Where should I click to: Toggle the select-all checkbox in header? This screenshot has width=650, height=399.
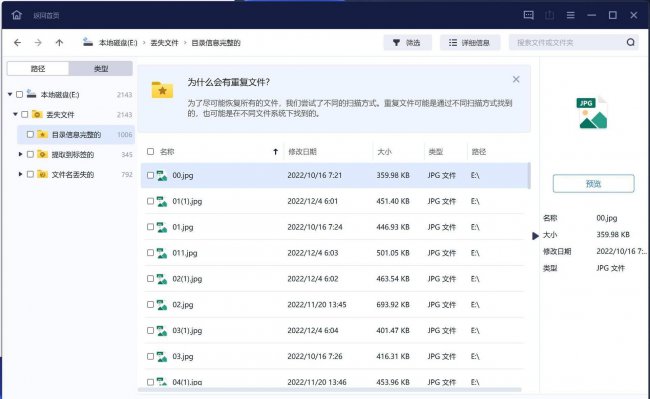coord(150,152)
